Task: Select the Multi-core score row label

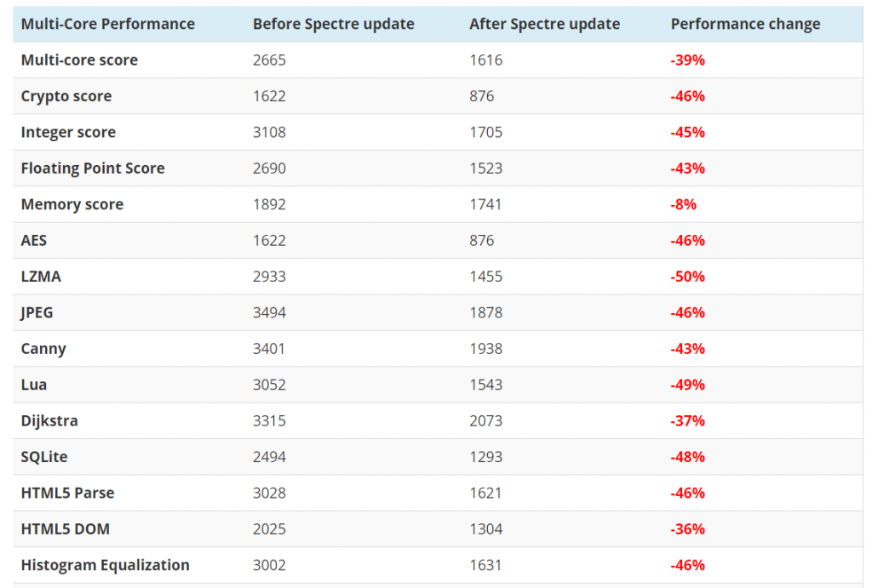Action: (x=79, y=60)
